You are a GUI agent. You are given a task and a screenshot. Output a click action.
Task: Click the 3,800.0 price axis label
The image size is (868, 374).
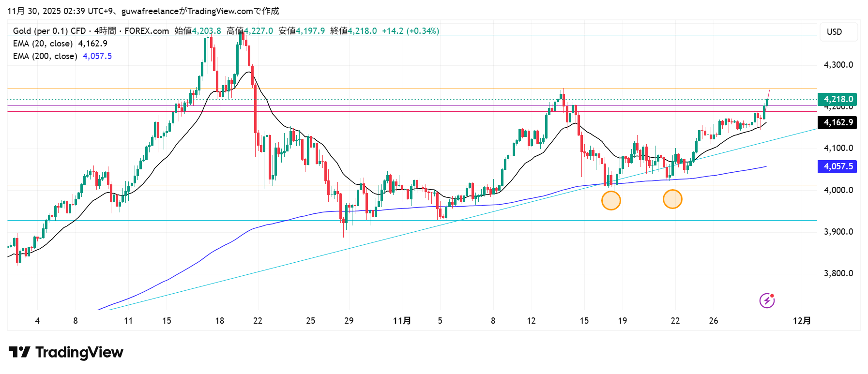click(838, 273)
